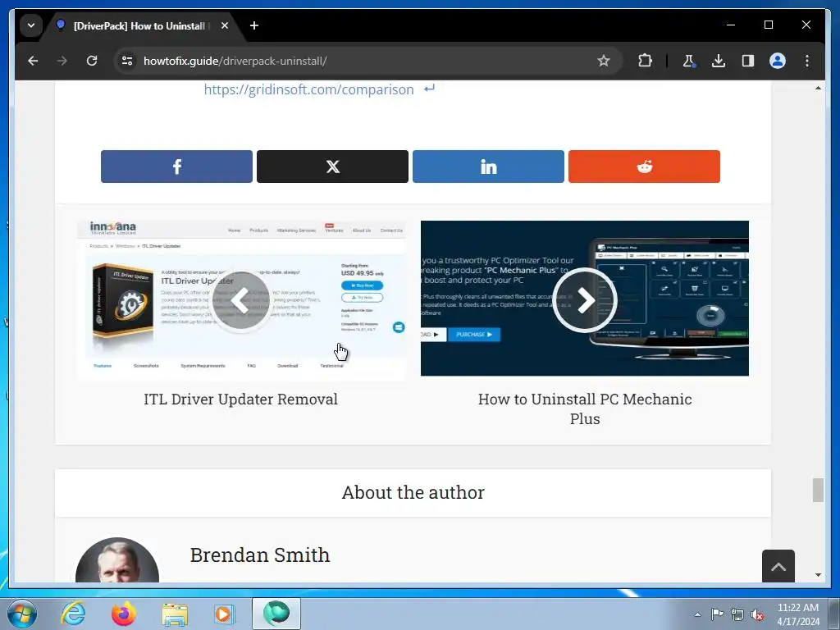Open the Extensions puzzle icon
The width and height of the screenshot is (840, 630).
click(x=645, y=61)
